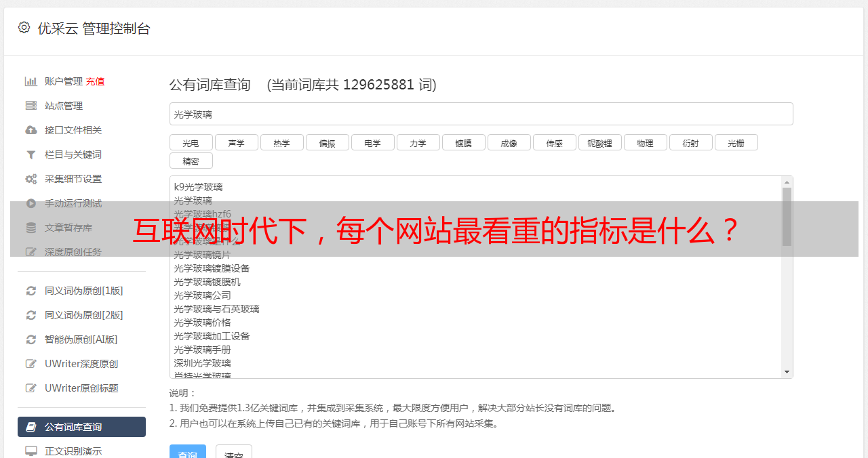The width and height of the screenshot is (868, 458).
Task: Open 同义词伪原创[1版] via its refresh icon
Action: coord(31,291)
